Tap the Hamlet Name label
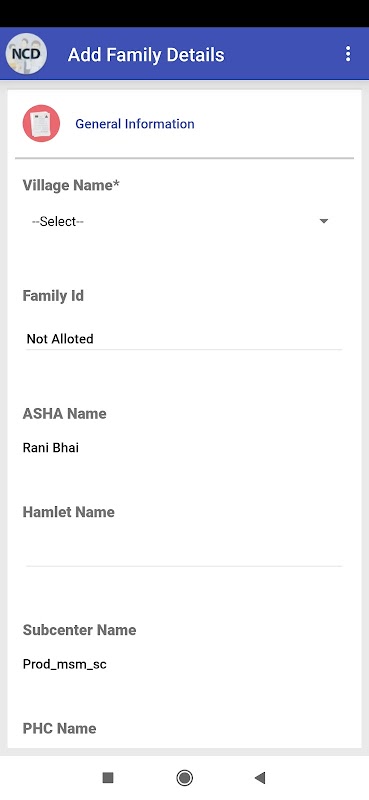Screen dimensions: 369x800 pyautogui.click(x=68, y=512)
